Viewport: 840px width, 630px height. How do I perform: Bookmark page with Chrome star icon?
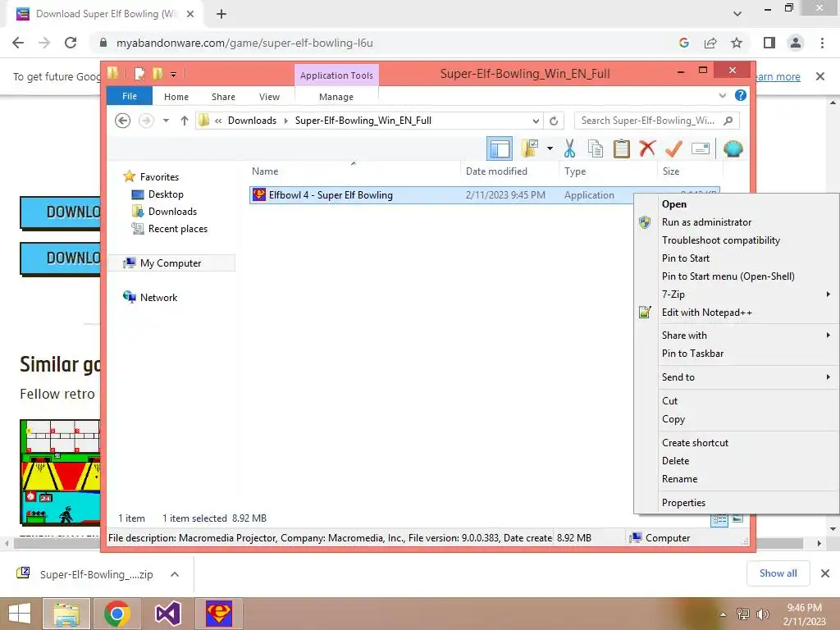coord(737,43)
